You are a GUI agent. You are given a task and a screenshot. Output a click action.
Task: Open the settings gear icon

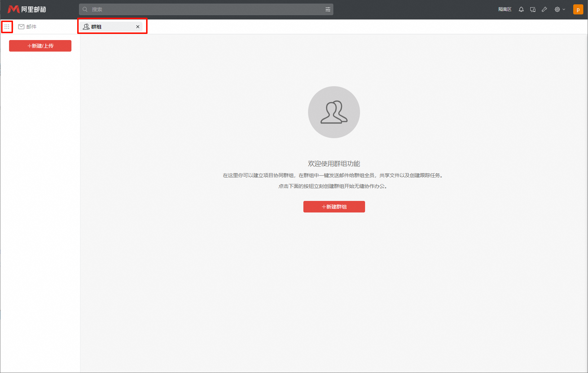[x=557, y=9]
